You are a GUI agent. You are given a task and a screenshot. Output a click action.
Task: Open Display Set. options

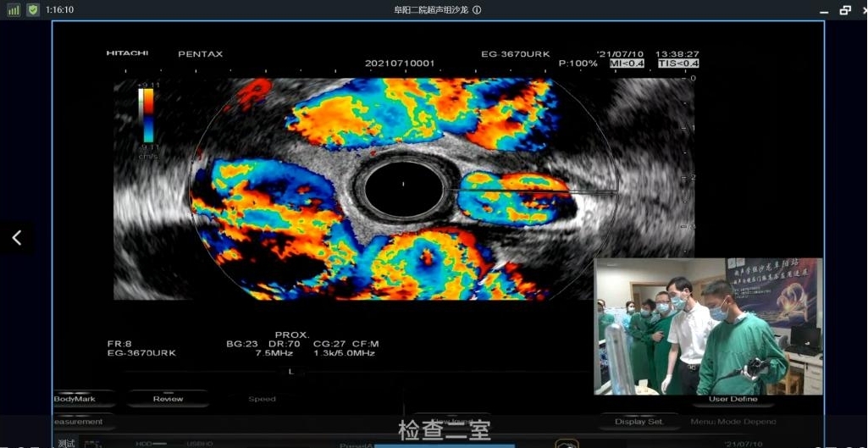click(x=639, y=421)
